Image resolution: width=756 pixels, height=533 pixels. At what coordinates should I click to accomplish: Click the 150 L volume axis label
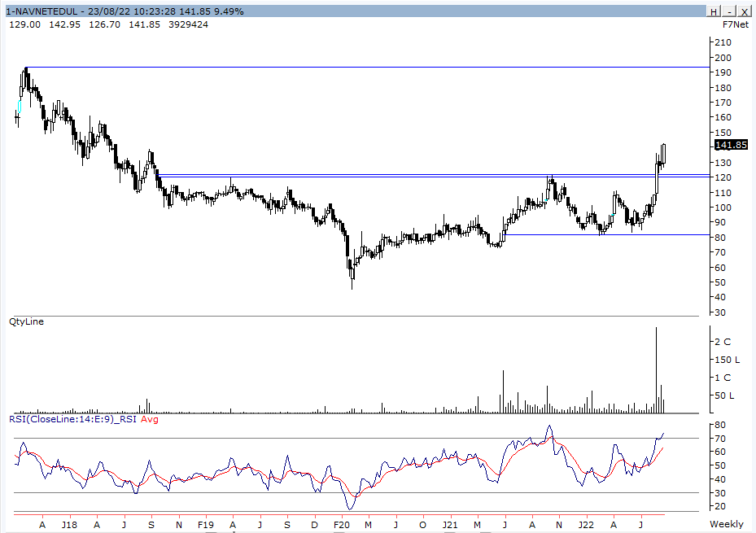(x=727, y=360)
